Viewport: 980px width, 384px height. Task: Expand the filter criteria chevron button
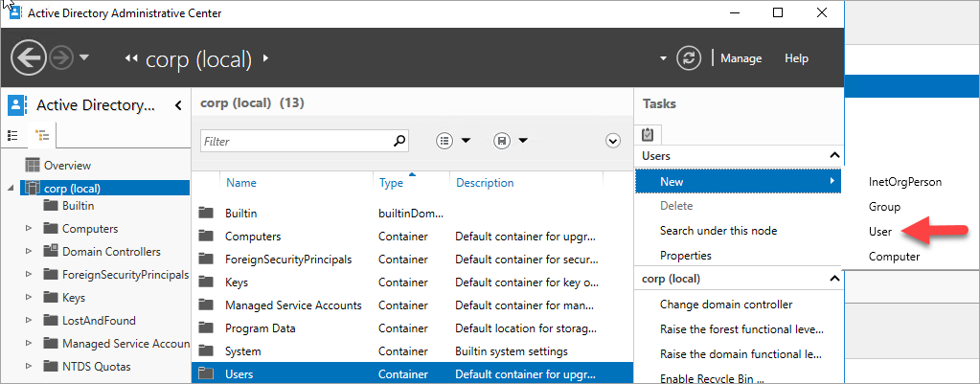(614, 141)
